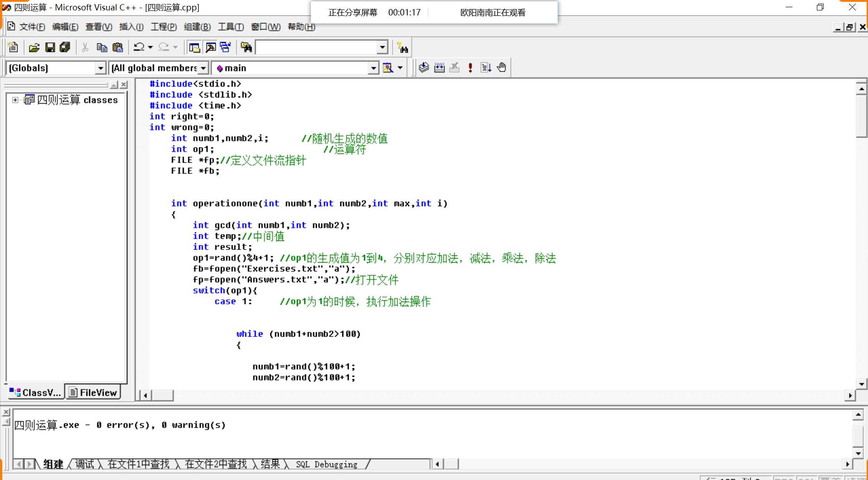Open the 文件(F) menu
The width and height of the screenshot is (868, 480).
click(x=32, y=27)
